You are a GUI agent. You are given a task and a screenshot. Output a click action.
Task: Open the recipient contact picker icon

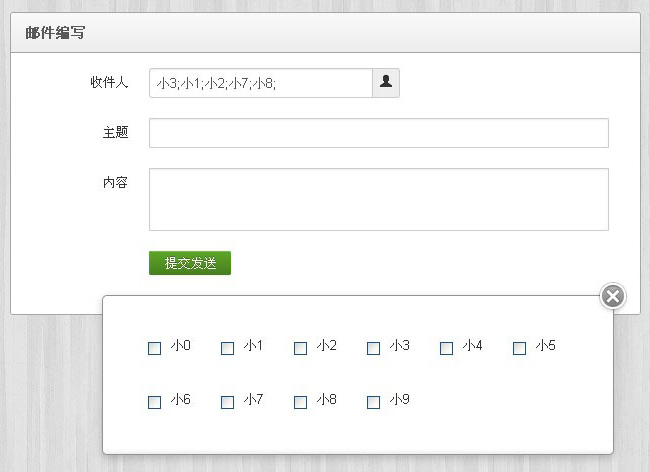(386, 83)
